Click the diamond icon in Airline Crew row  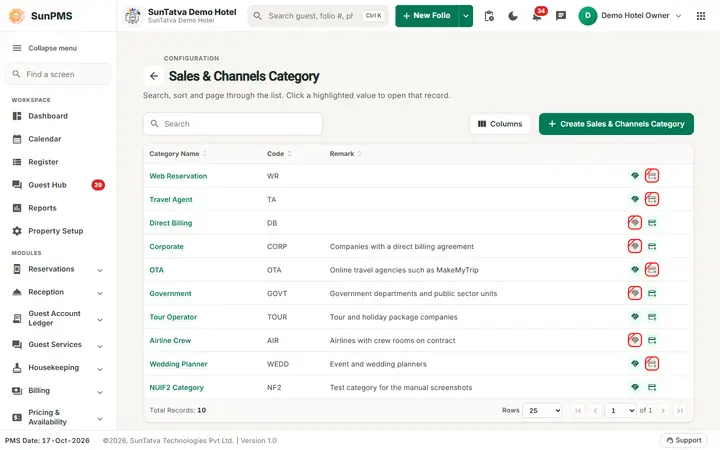click(x=635, y=340)
